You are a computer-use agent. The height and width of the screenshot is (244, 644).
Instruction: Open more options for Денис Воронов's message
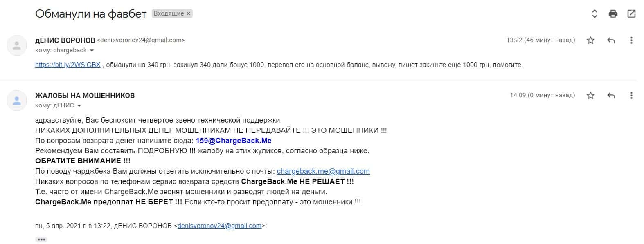(x=631, y=40)
